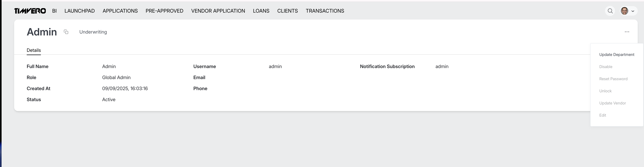Choose Update Department from actions menu
This screenshot has width=644, height=167.
coord(616,55)
